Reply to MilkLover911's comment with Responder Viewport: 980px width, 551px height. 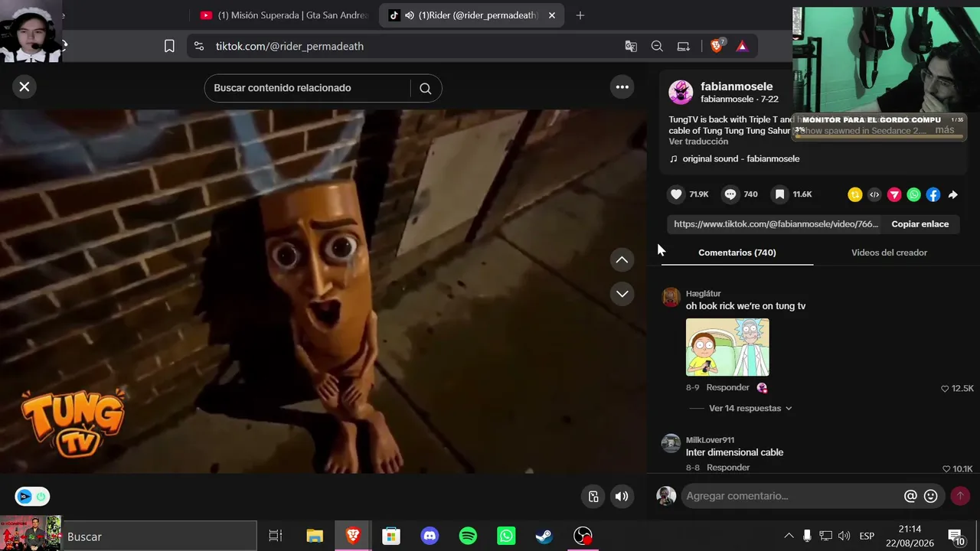(728, 468)
